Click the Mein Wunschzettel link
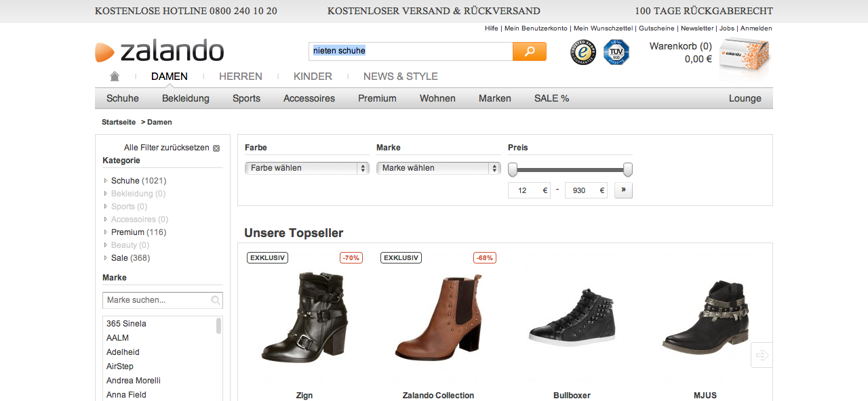The height and width of the screenshot is (401, 868). tap(603, 28)
